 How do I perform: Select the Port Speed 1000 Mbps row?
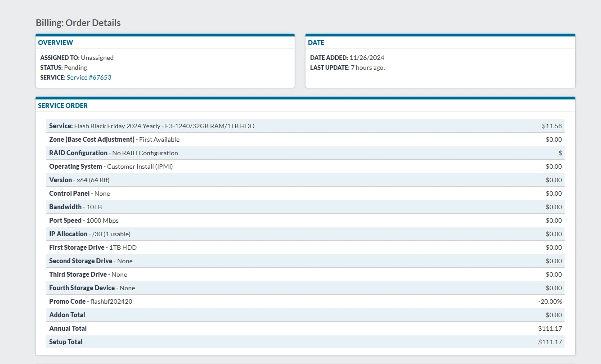[84, 220]
